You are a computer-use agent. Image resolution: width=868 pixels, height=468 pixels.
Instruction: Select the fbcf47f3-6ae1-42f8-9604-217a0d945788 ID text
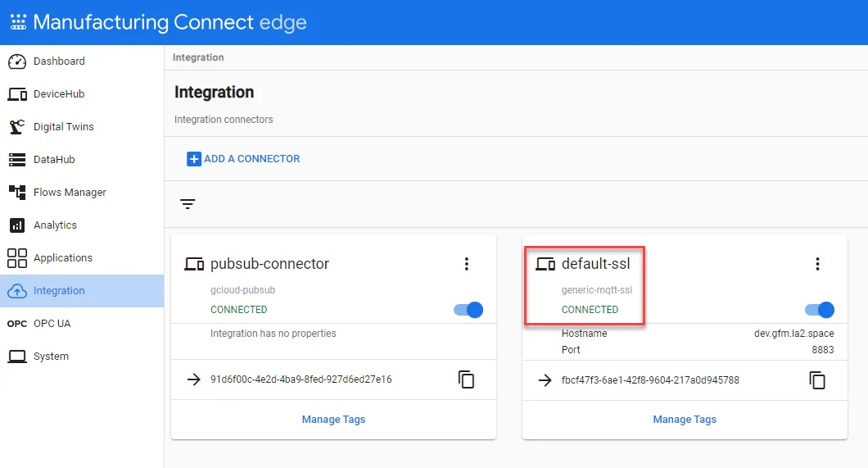pos(650,380)
